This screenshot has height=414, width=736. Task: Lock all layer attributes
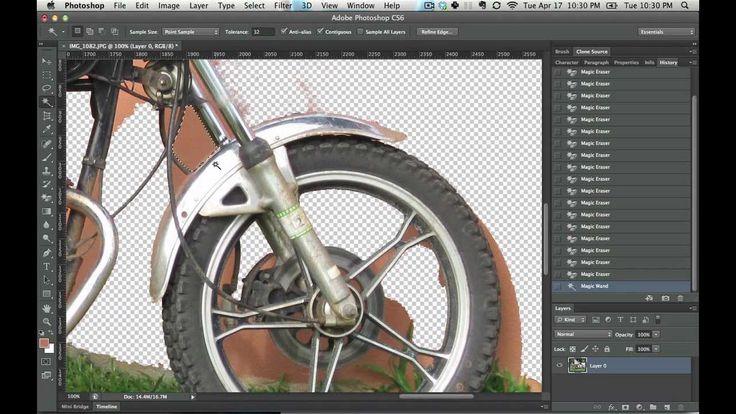(607, 349)
